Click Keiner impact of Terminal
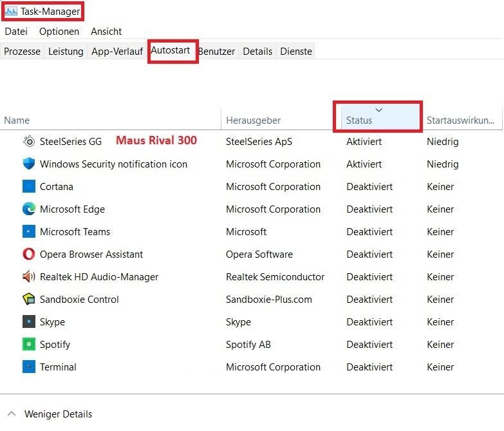Screen dimensions: 504x431 coord(440,367)
